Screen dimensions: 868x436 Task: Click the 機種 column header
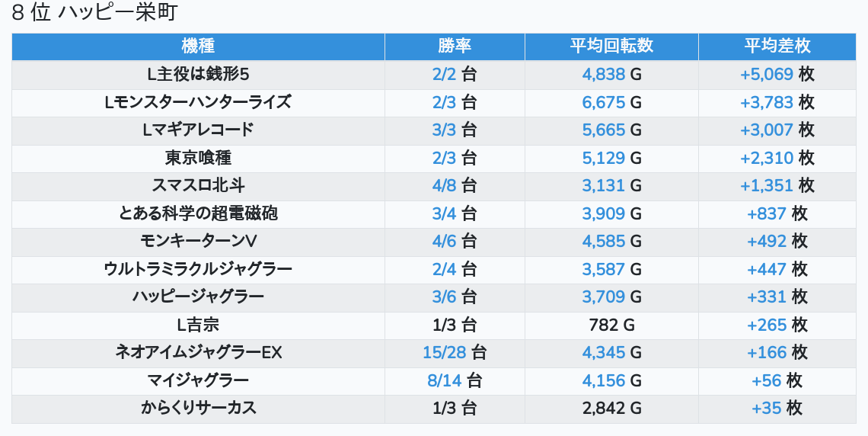pyautogui.click(x=198, y=46)
